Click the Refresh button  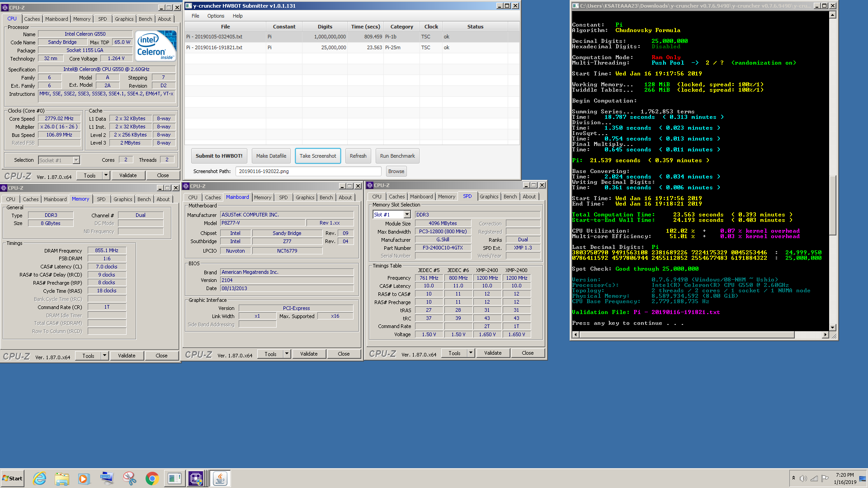coord(358,156)
